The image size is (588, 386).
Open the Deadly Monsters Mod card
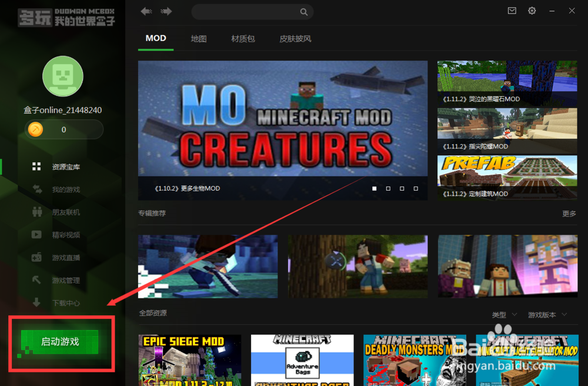[415, 360]
